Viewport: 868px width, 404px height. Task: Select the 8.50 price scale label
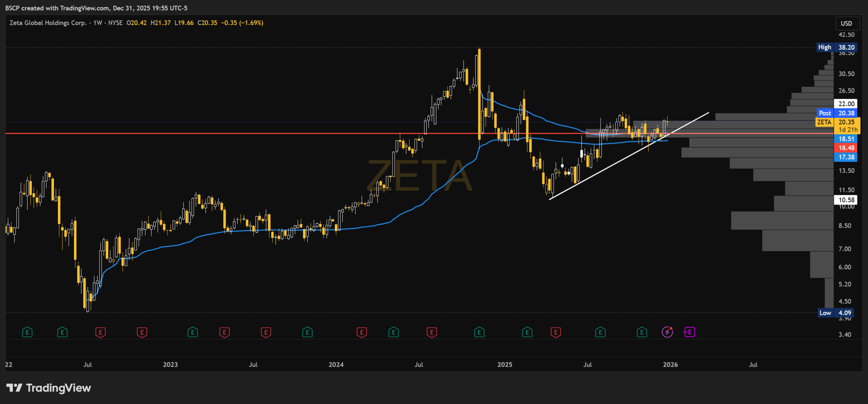844,225
